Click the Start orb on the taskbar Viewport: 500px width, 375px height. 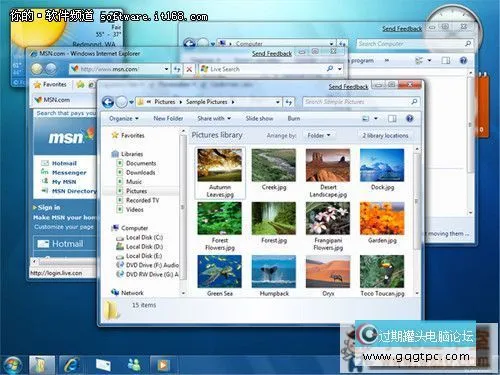[x=12, y=365]
